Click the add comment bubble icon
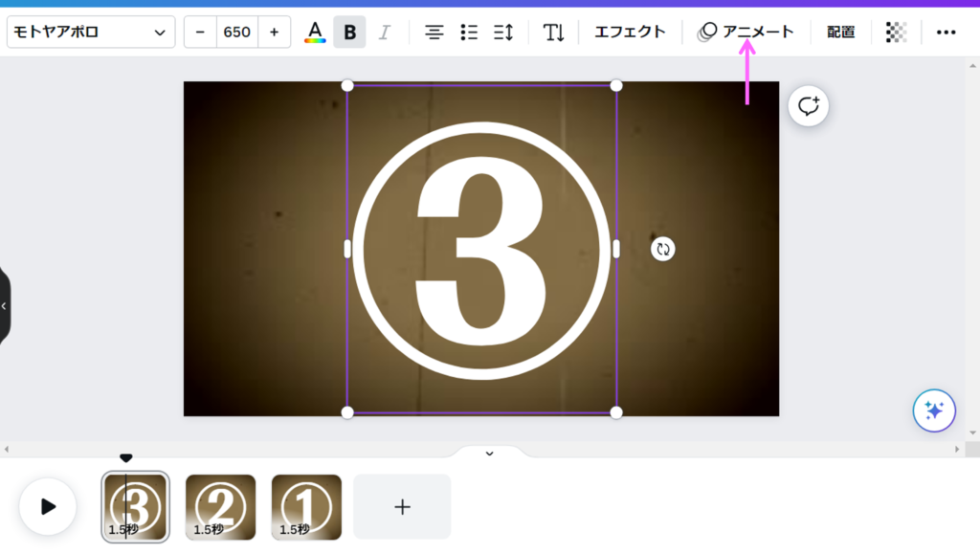 click(x=809, y=106)
